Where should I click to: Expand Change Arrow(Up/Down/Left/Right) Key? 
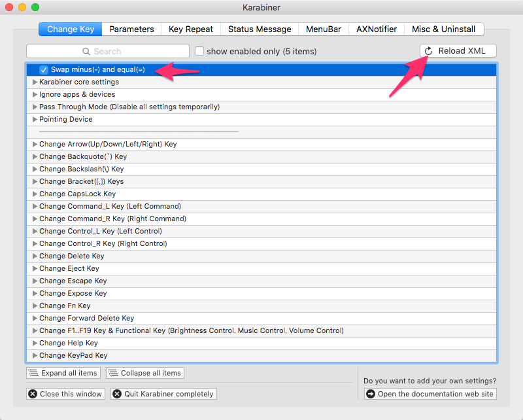click(35, 144)
